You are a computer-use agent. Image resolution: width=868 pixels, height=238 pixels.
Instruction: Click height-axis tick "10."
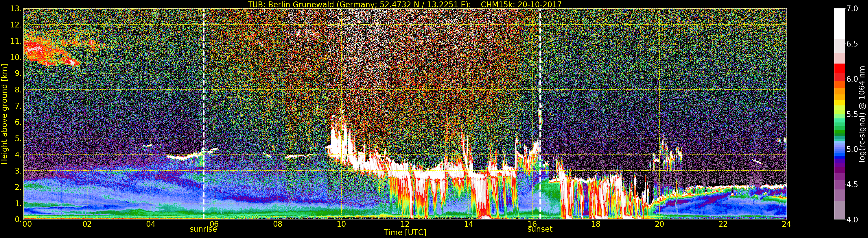coord(16,57)
